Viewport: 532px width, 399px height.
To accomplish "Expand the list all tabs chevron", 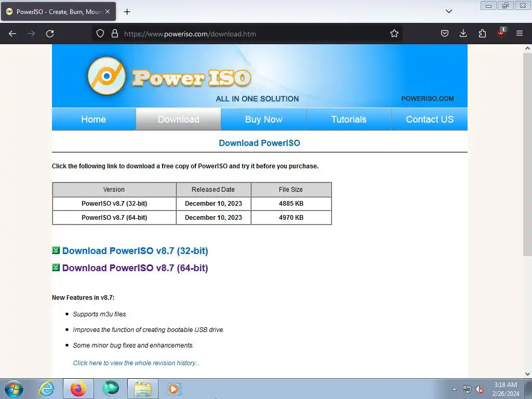I will click(448, 11).
